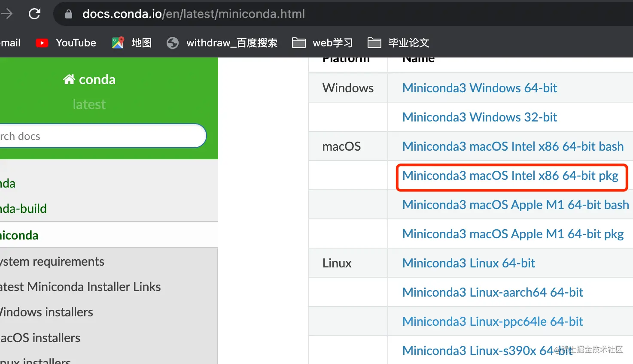Image resolution: width=633 pixels, height=364 pixels.
Task: Go to macOS installers section
Action: [x=40, y=338]
